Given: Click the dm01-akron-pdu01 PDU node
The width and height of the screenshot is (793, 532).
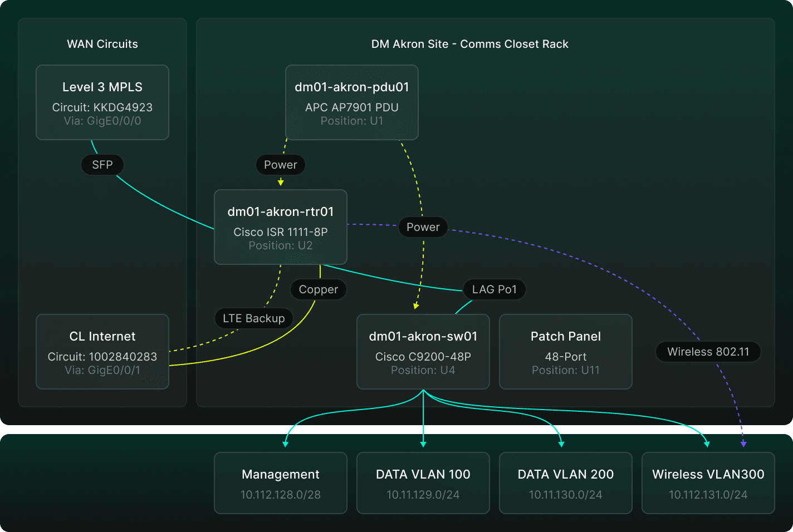Looking at the screenshot, I should (x=351, y=102).
